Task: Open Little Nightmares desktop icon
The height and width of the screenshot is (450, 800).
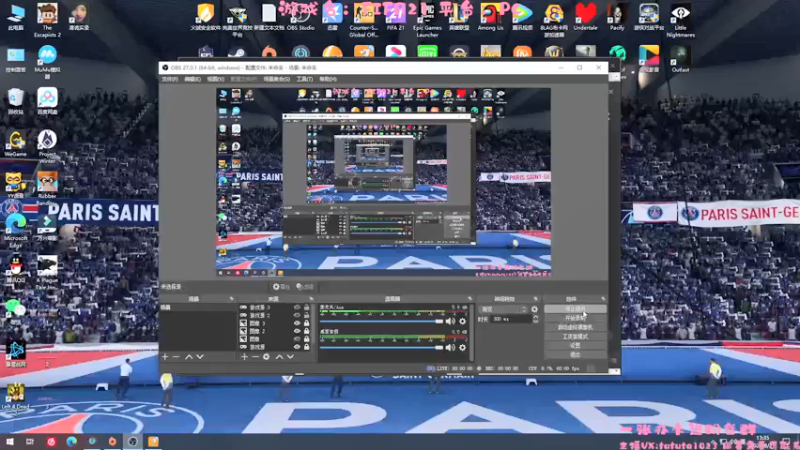Action: pyautogui.click(x=680, y=20)
